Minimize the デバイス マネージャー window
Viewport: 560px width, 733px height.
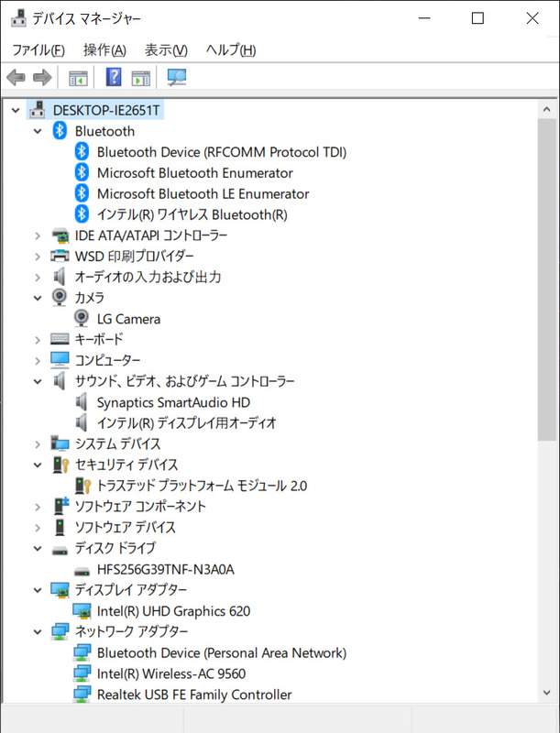[x=424, y=18]
